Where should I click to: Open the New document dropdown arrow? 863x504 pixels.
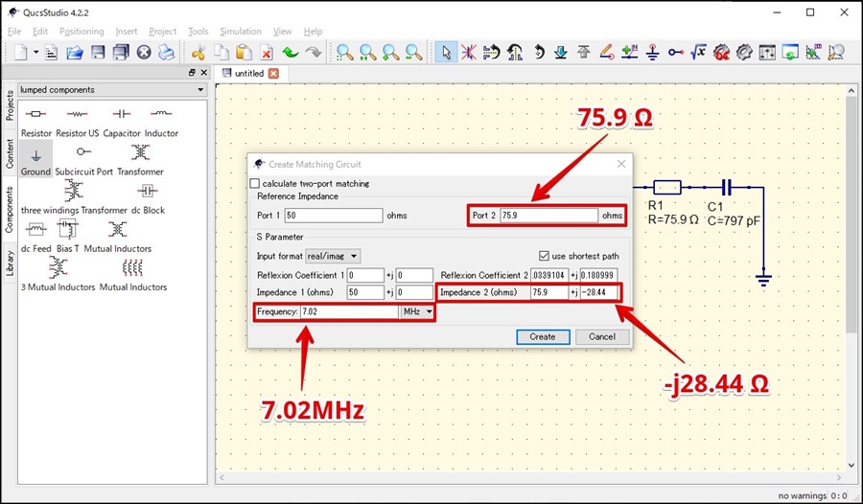coord(35,53)
